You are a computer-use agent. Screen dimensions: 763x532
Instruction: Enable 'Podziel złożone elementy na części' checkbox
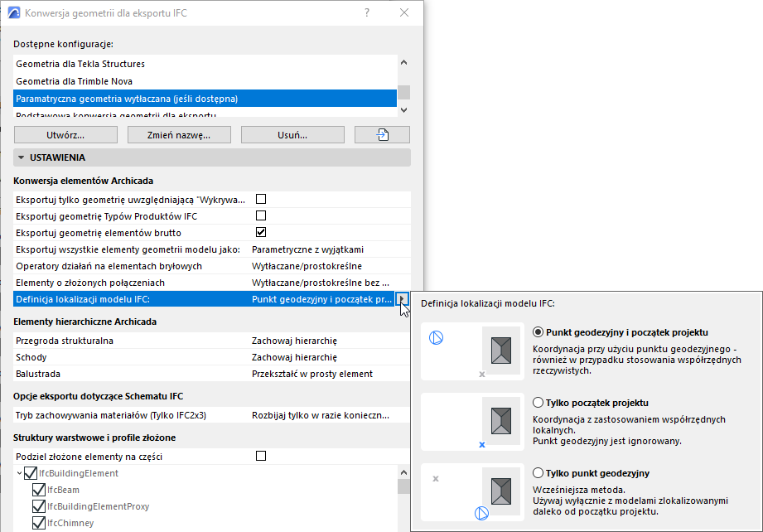(261, 456)
